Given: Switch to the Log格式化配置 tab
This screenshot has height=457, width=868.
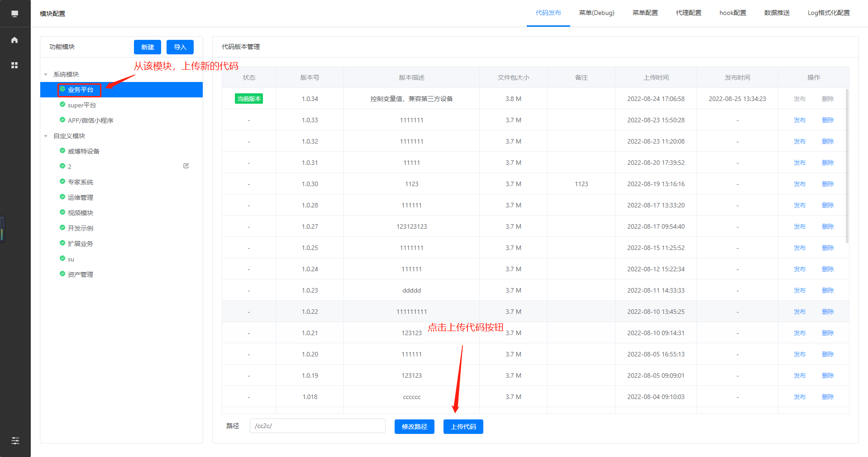Looking at the screenshot, I should tap(828, 13).
